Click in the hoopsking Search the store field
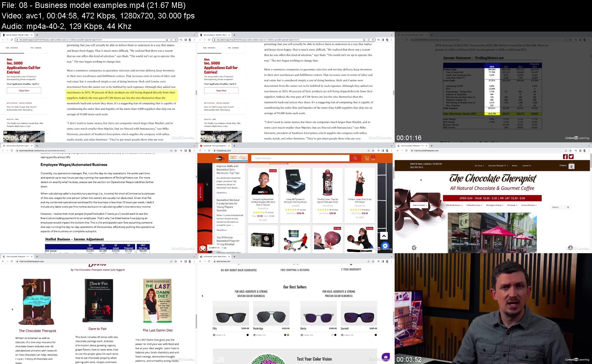The height and width of the screenshot is (364, 592). coord(300,158)
